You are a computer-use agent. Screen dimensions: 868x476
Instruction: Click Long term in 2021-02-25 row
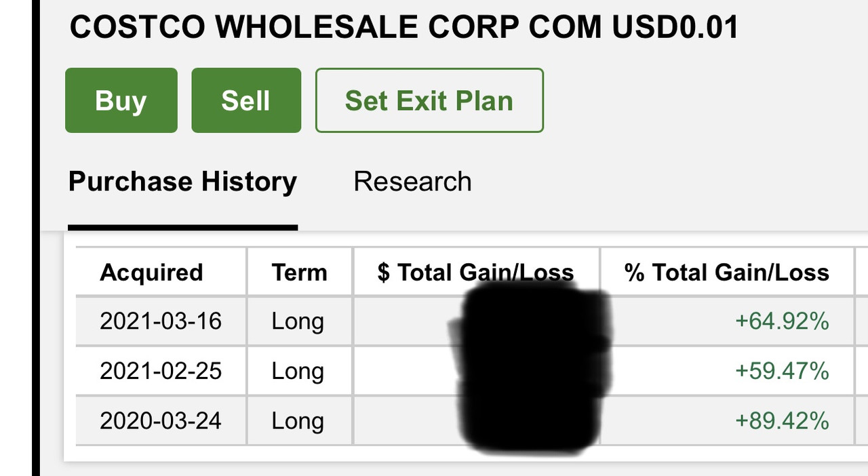click(x=298, y=371)
